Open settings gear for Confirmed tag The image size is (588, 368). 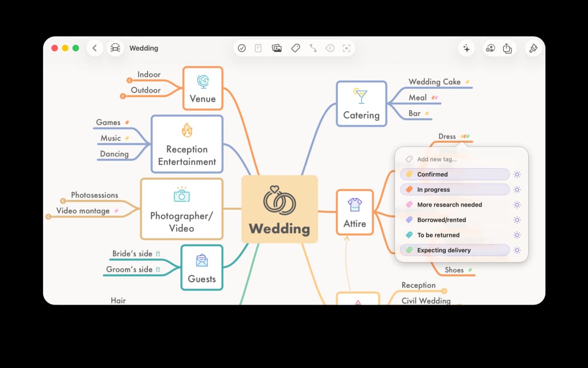[x=517, y=174]
